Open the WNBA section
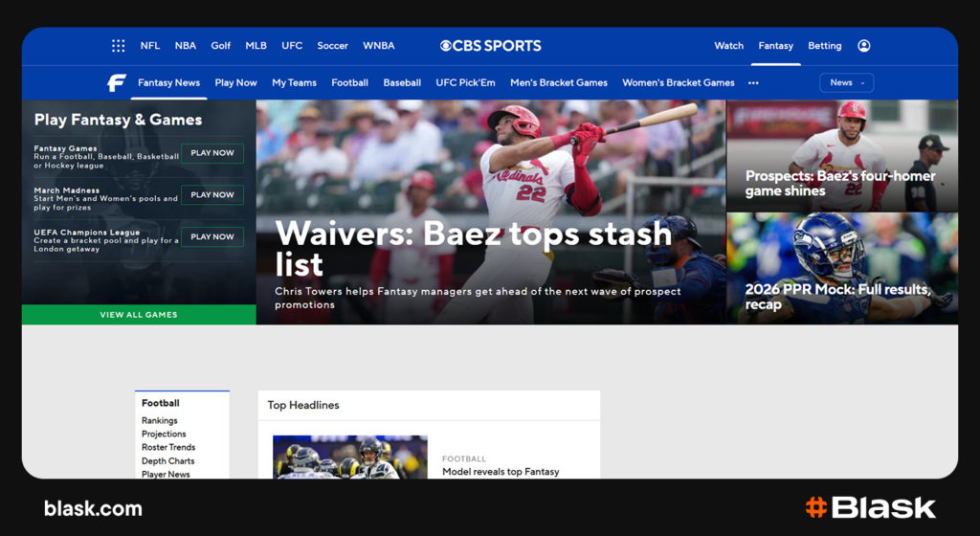Viewport: 980px width, 536px height. (x=379, y=46)
